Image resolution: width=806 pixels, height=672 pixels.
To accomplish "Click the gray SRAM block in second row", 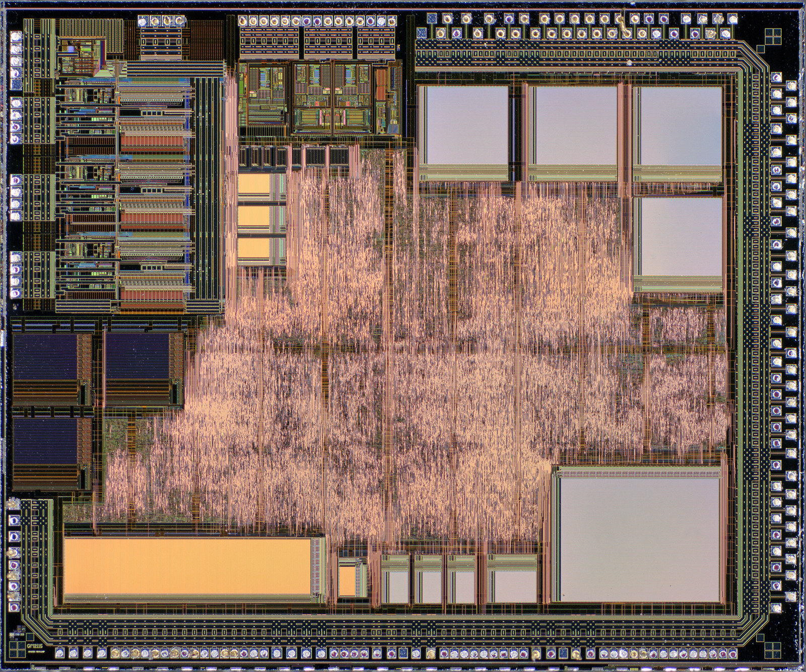I will point(678,237).
